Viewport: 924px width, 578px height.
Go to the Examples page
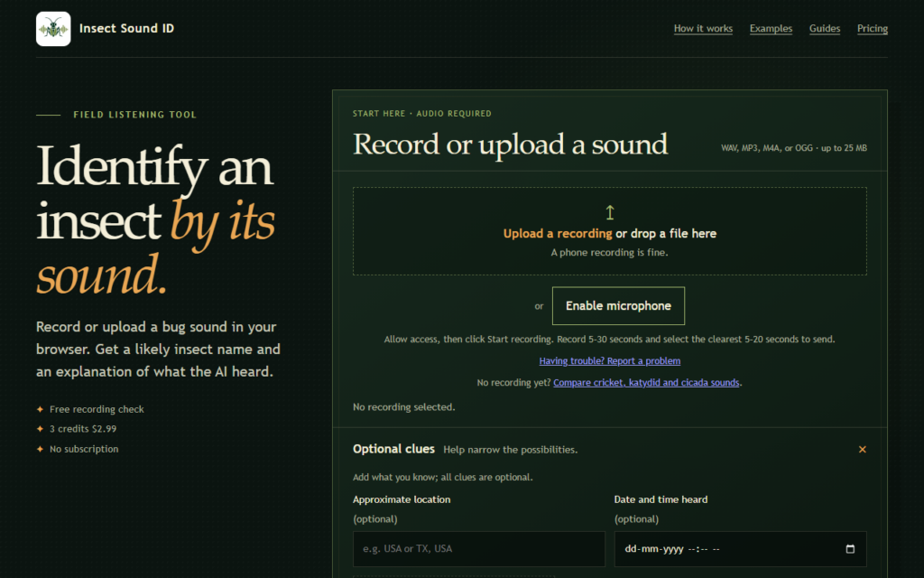click(771, 28)
